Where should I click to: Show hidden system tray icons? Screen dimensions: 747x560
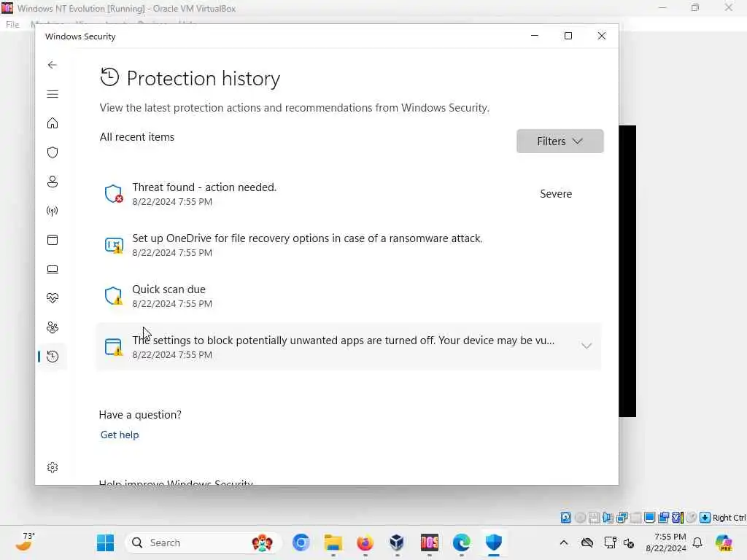564,542
